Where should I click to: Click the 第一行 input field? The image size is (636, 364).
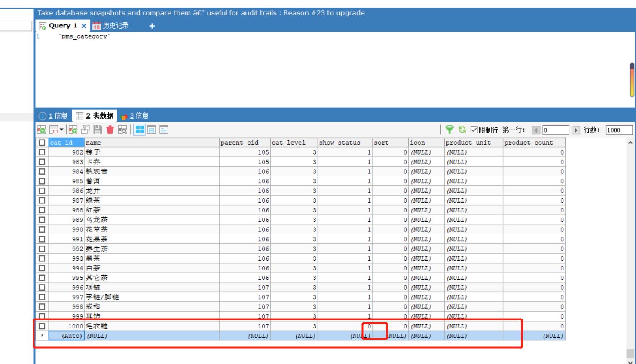click(x=555, y=130)
